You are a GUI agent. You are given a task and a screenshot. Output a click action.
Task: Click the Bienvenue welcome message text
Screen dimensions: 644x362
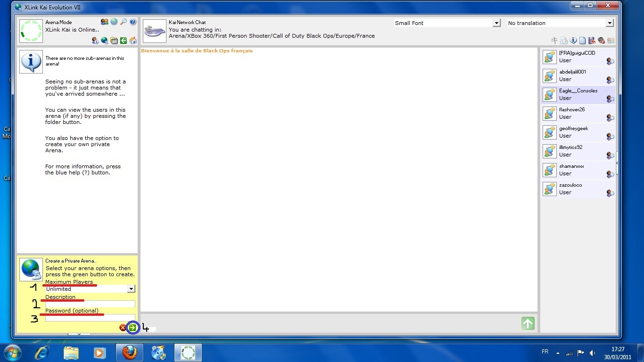tap(197, 50)
